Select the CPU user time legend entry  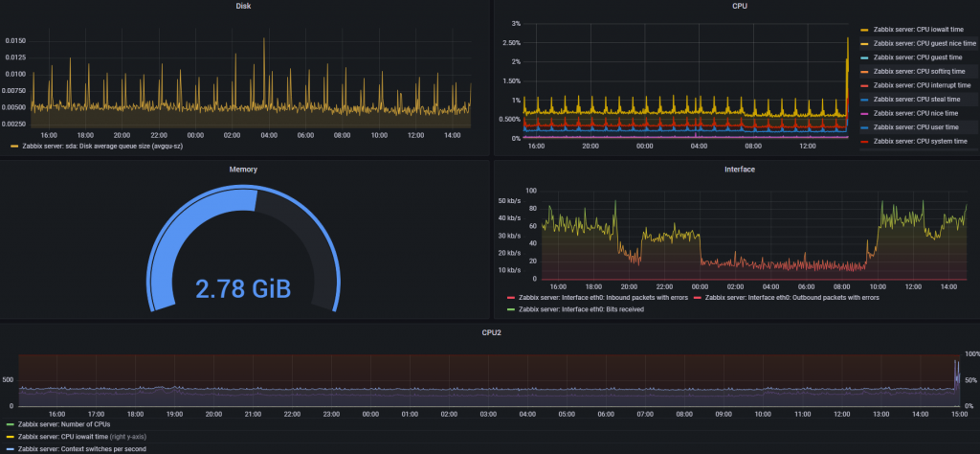(x=916, y=127)
